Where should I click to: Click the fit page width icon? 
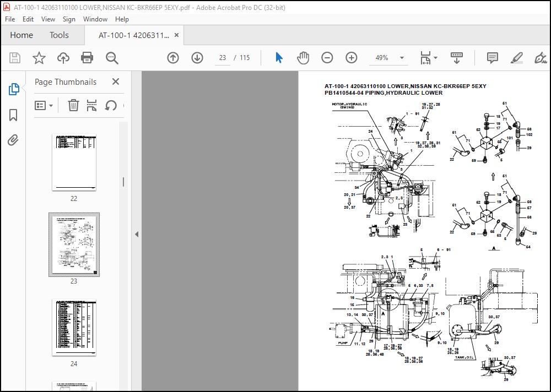pyautogui.click(x=425, y=58)
